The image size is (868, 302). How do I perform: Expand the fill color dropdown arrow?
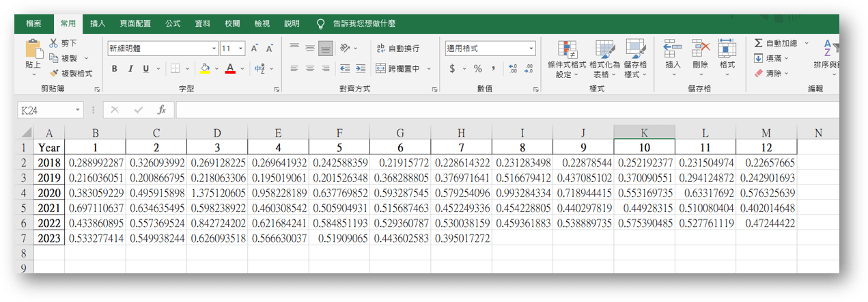point(216,68)
